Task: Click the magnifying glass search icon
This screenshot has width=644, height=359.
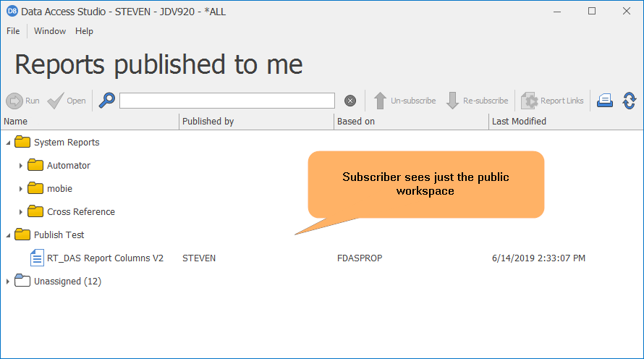Action: [107, 100]
